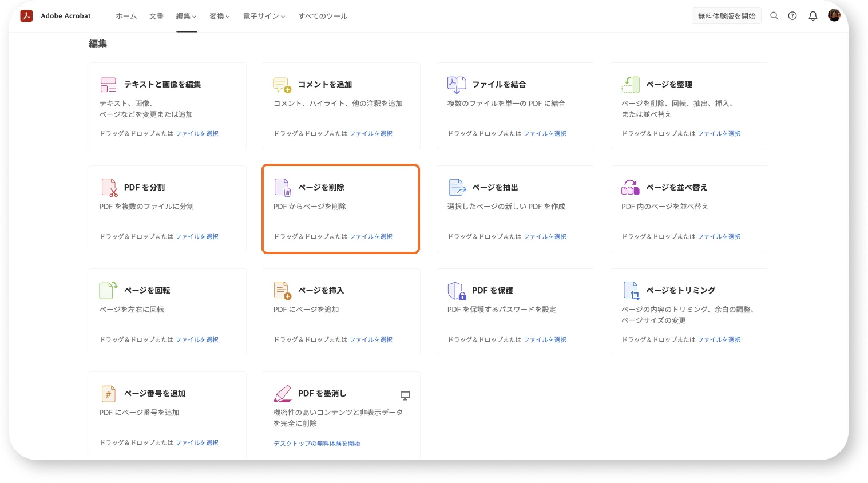Click the PDF を保護 shield icon
The height and width of the screenshot is (483, 868).
pyautogui.click(x=457, y=291)
